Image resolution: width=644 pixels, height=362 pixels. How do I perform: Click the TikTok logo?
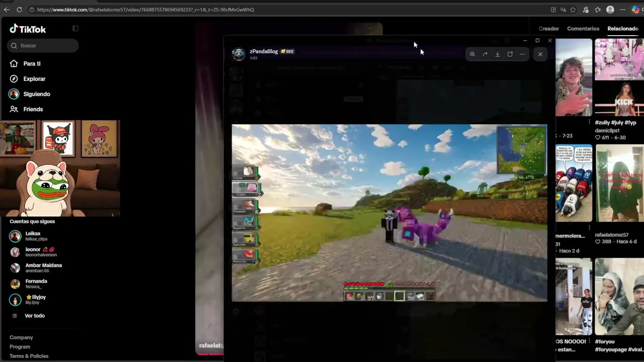(28, 29)
